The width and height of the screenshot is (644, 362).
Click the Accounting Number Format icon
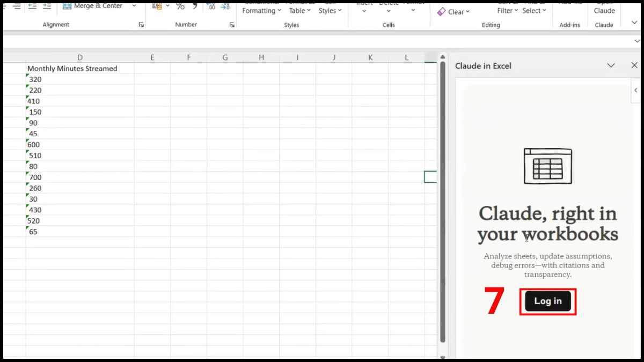click(x=157, y=6)
